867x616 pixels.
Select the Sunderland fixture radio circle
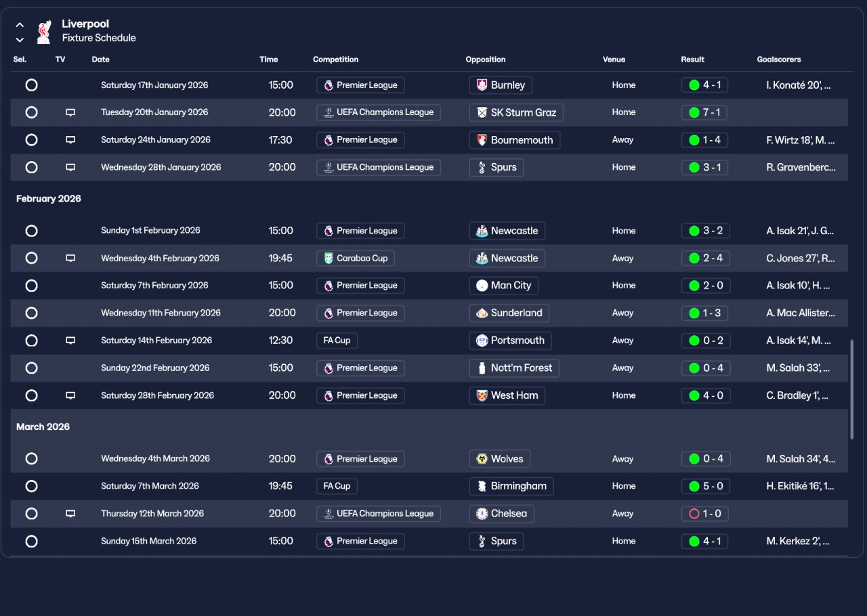click(x=31, y=313)
